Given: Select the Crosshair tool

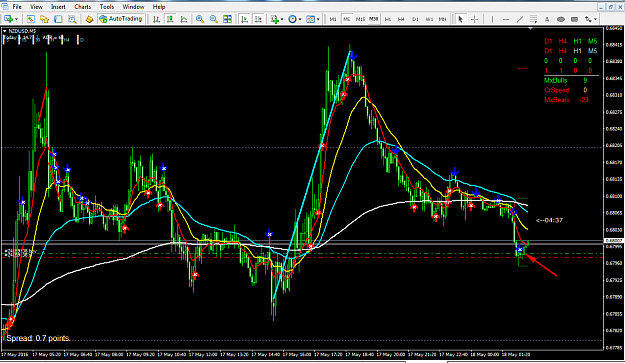Looking at the screenshot, I should coord(474,19).
